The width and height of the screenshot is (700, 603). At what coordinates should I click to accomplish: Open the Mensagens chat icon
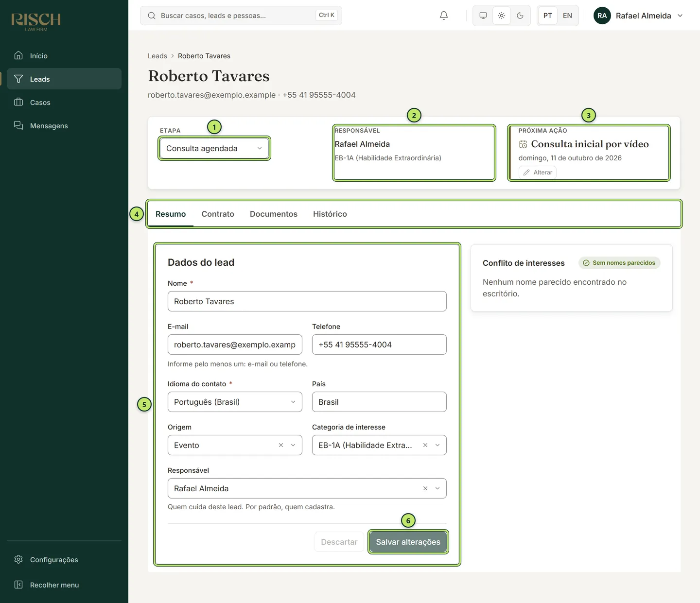(x=18, y=125)
